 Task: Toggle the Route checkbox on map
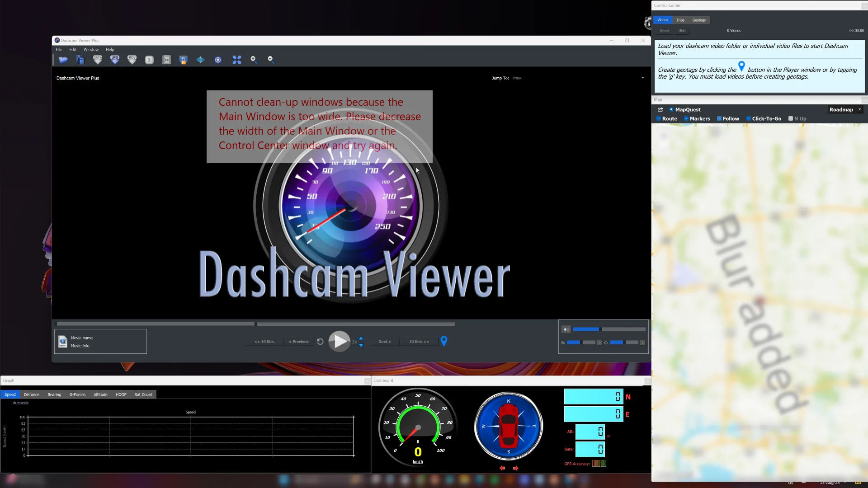(x=659, y=119)
